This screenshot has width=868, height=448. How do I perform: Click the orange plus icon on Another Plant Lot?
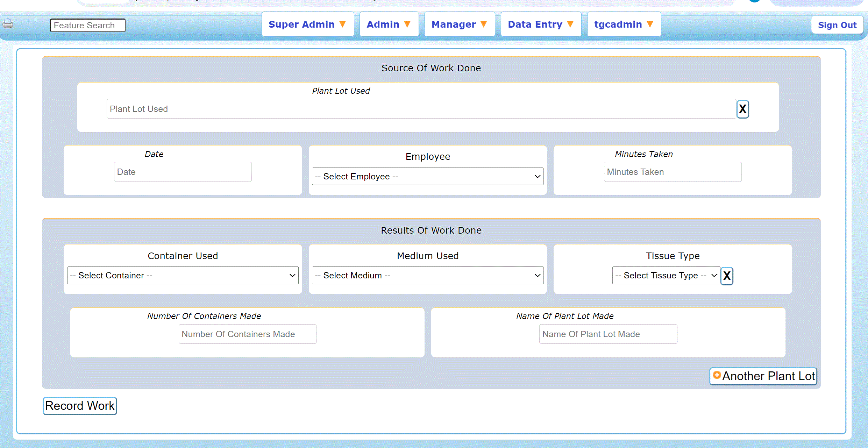pos(717,375)
